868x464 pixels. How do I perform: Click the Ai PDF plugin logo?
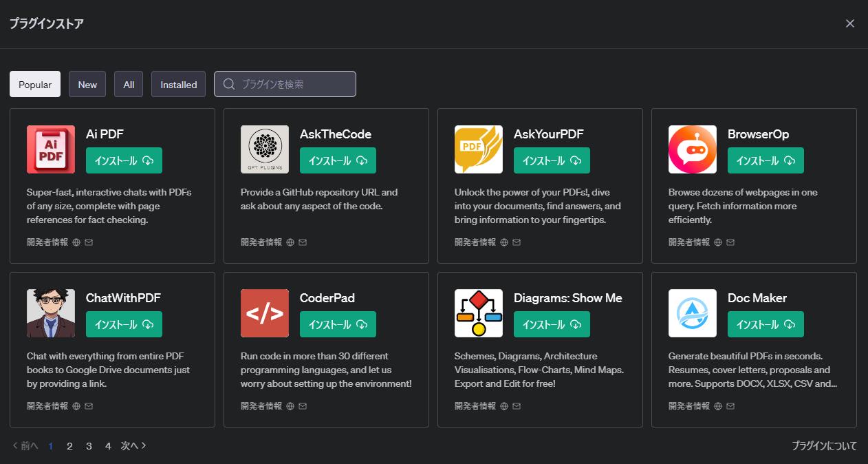coord(51,149)
